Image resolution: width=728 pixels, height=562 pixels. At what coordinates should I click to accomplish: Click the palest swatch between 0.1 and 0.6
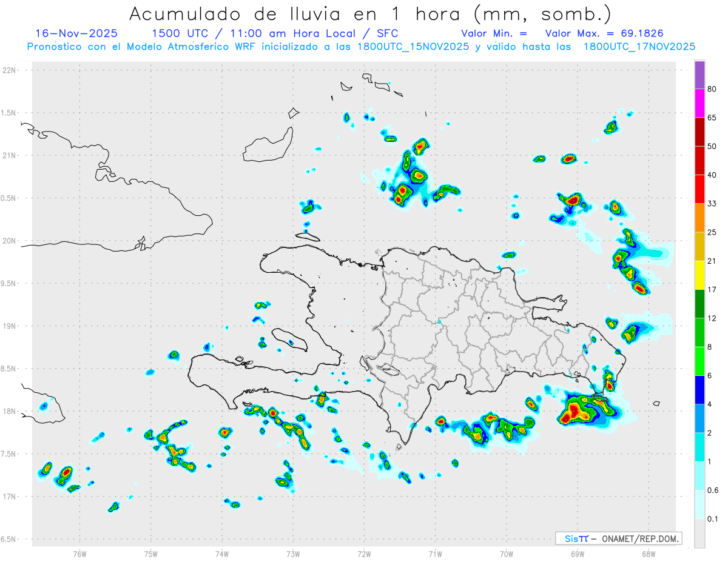click(x=699, y=504)
